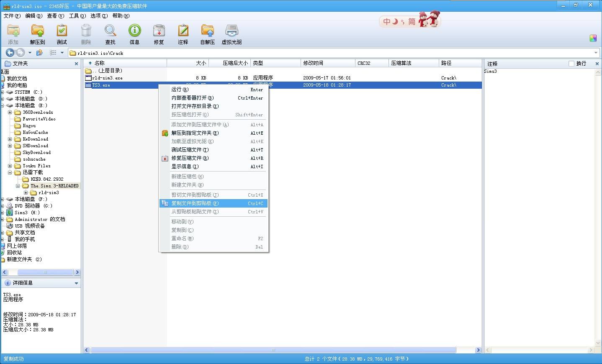The width and height of the screenshot is (602, 364).
Task: Expand the KwDownload tree node
Action: coord(10,139)
